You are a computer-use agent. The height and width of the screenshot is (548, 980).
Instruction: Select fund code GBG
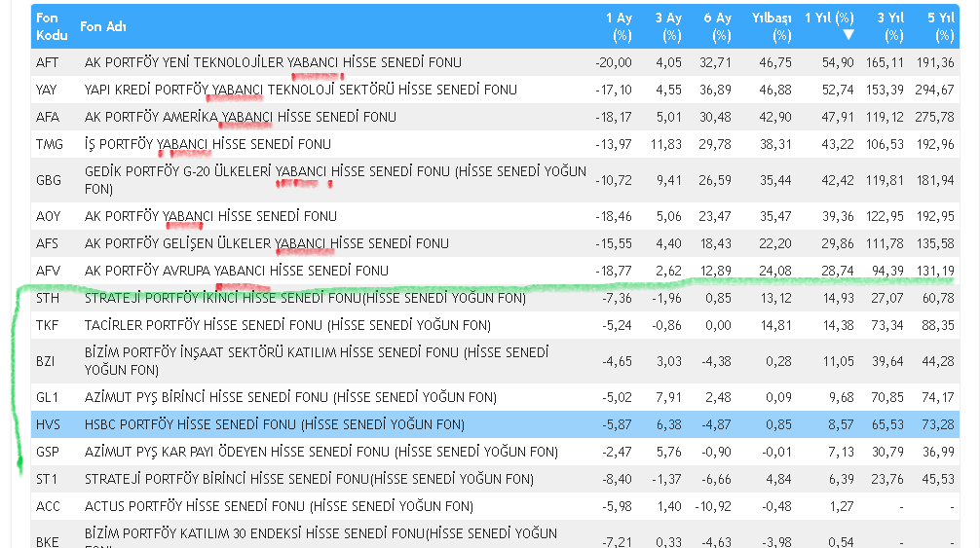[x=48, y=180]
